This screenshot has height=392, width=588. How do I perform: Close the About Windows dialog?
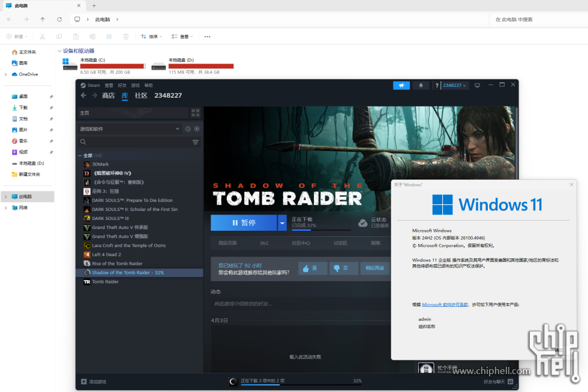571,185
